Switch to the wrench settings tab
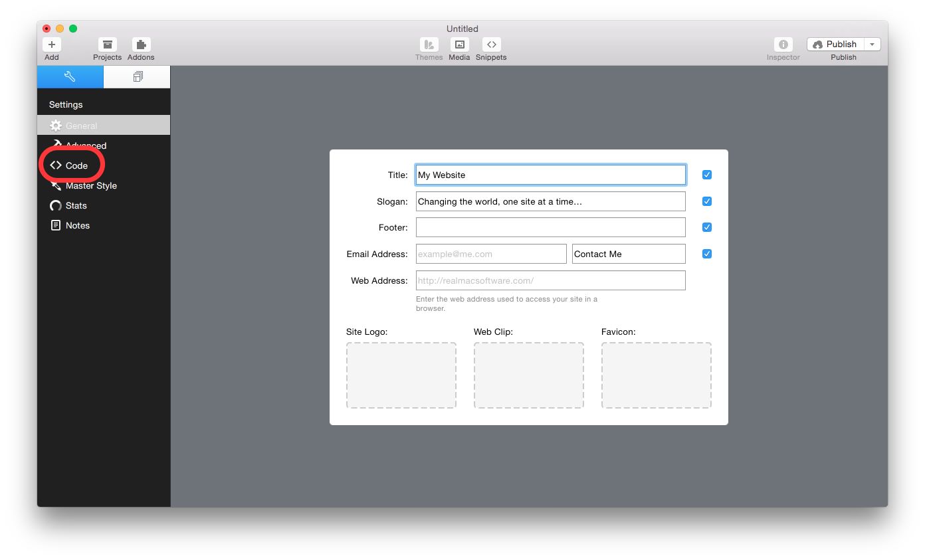Image resolution: width=925 pixels, height=560 pixels. [70, 77]
